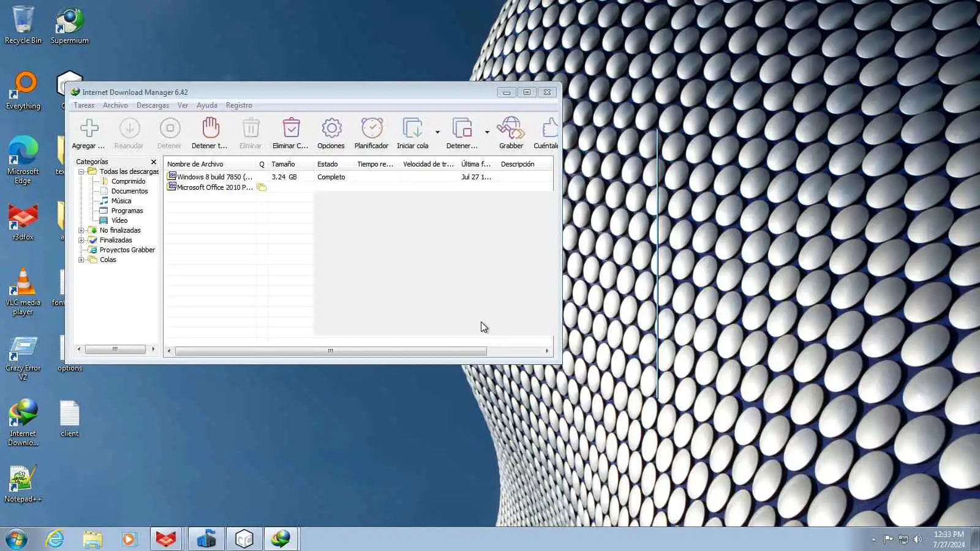This screenshot has height=551, width=980.
Task: Click the Reanudar toolbar icon
Action: (x=129, y=129)
